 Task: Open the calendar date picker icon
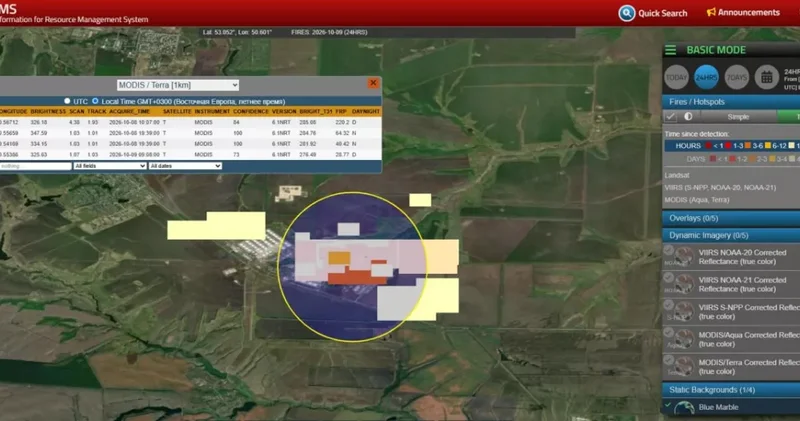[x=766, y=78]
